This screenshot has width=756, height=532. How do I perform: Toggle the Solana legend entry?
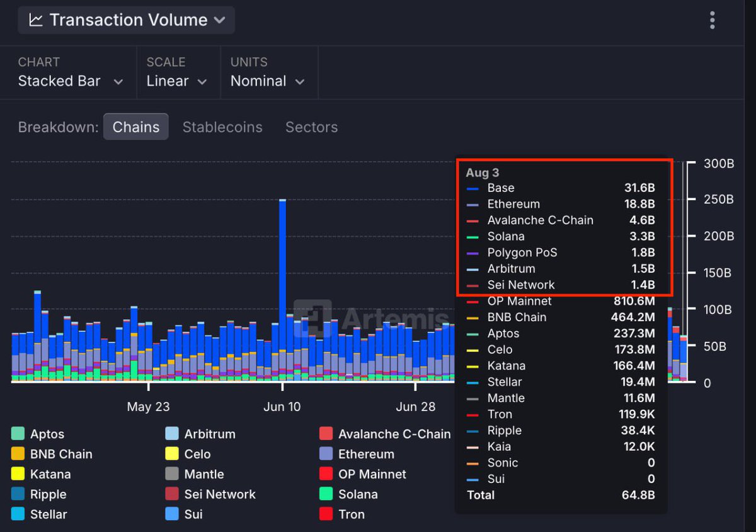(348, 494)
